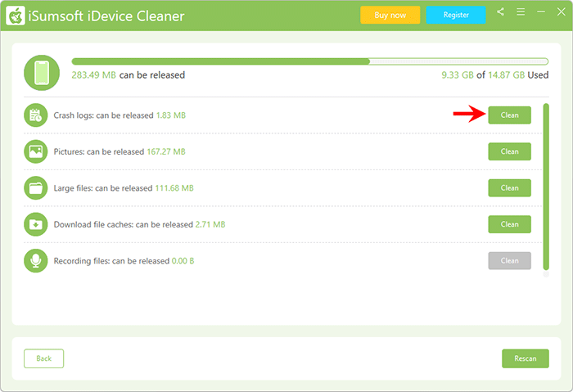Clean the Large files category
The height and width of the screenshot is (392, 573).
509,187
